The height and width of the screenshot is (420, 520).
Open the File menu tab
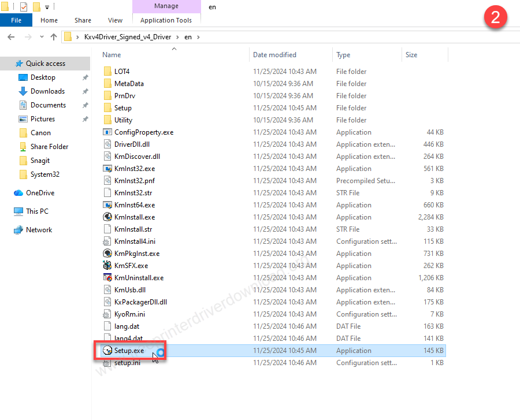click(16, 20)
